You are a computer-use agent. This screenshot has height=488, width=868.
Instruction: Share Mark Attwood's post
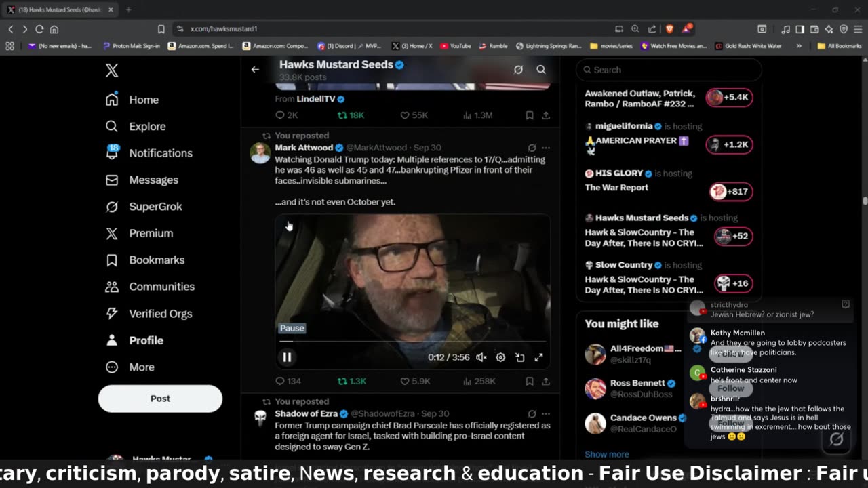click(x=545, y=382)
